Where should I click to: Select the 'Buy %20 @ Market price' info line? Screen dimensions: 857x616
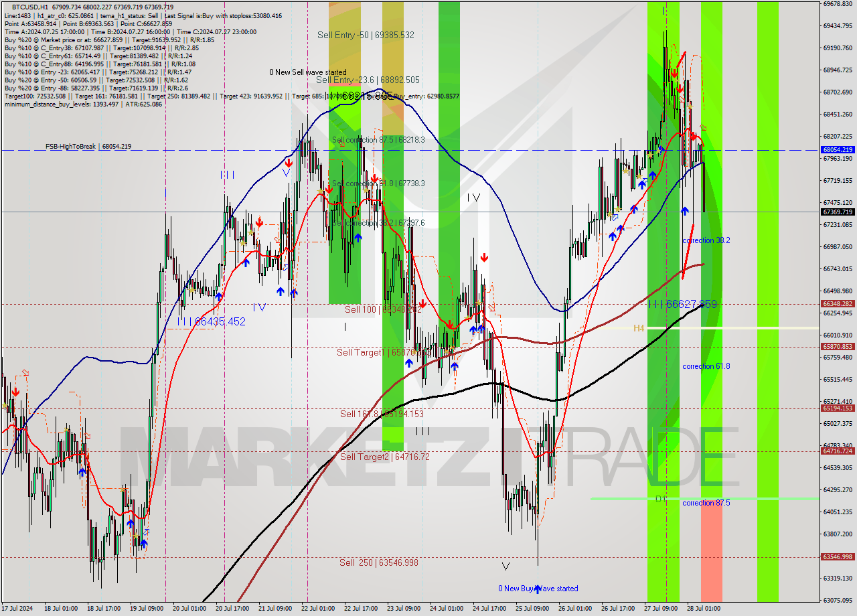[109, 40]
